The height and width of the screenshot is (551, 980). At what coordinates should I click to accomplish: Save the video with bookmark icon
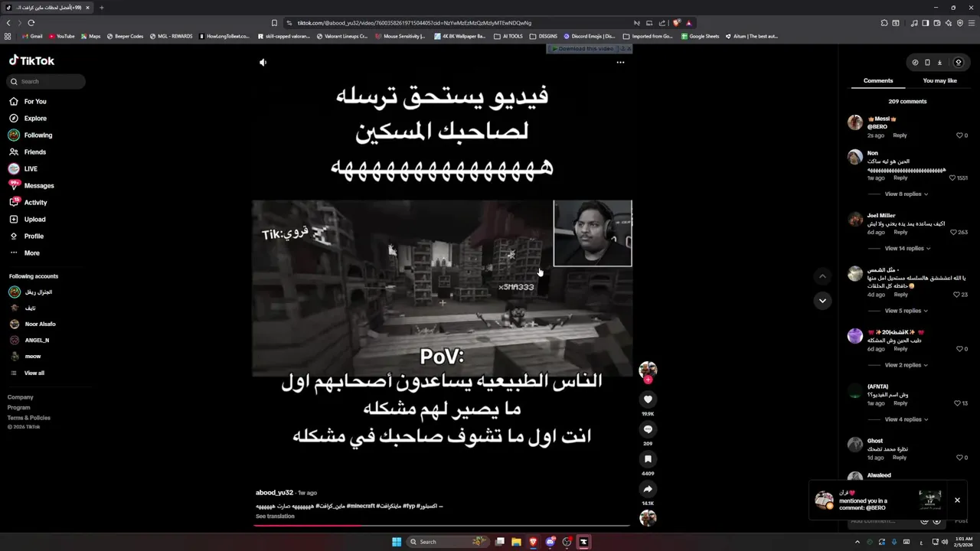pyautogui.click(x=648, y=459)
